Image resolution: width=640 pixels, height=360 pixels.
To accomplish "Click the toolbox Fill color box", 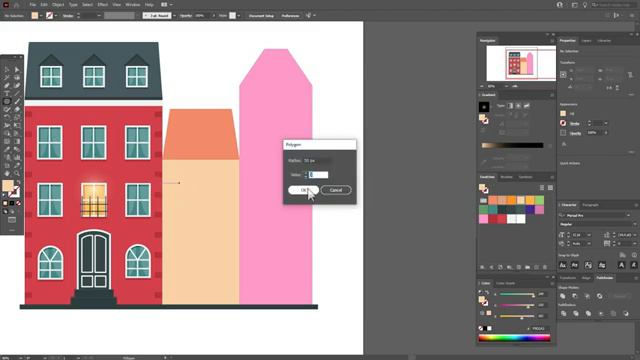I will 7,186.
